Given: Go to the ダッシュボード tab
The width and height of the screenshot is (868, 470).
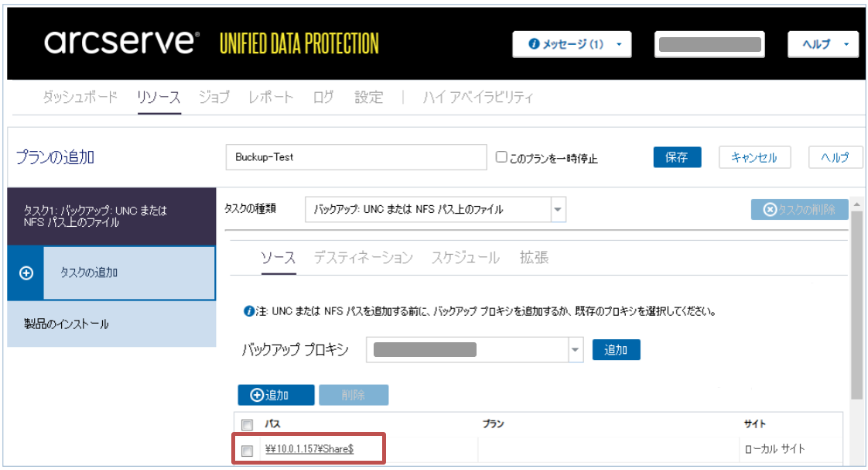Looking at the screenshot, I should pos(80,97).
